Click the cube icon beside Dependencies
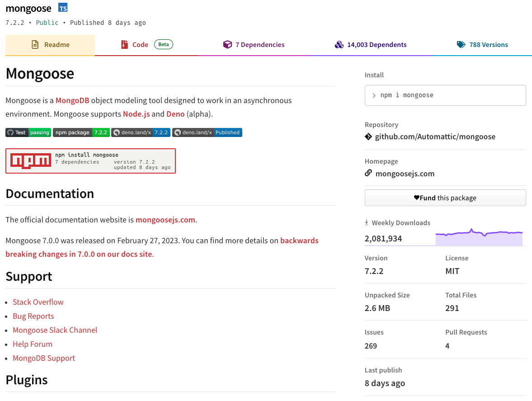532x401 pixels. click(x=227, y=44)
